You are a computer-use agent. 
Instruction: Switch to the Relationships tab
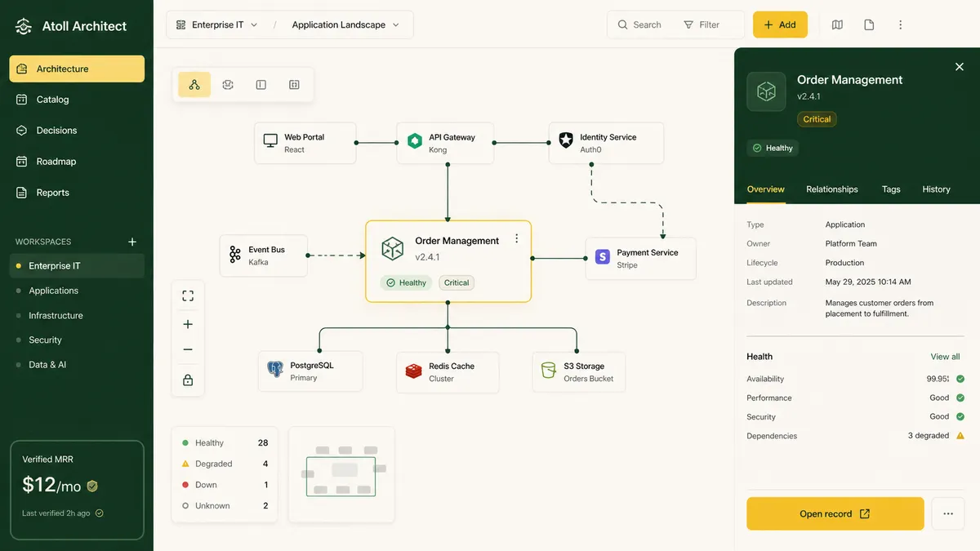tap(832, 189)
